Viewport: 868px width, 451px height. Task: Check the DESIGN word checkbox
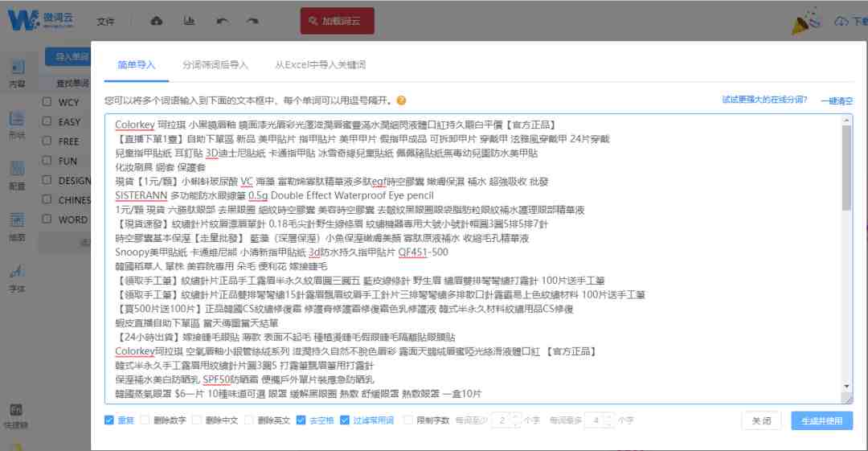(x=47, y=180)
